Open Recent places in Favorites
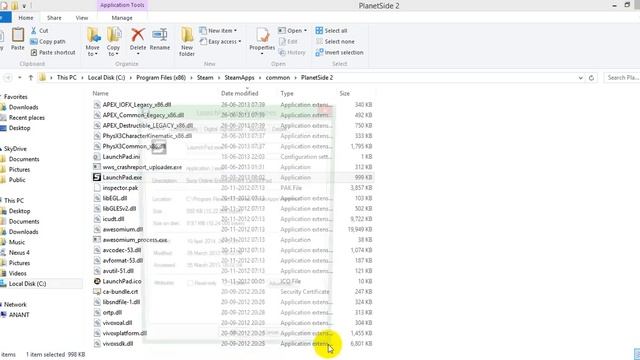The image size is (640, 360). pyautogui.click(x=27, y=118)
